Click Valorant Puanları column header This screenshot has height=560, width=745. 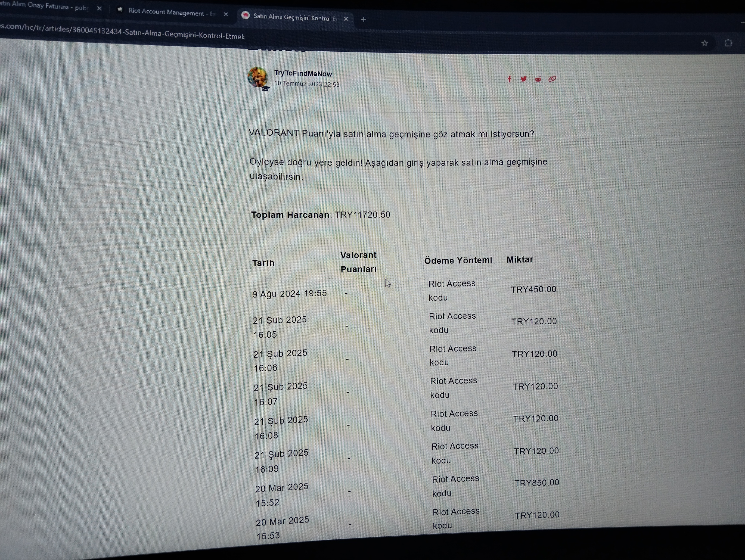[358, 262]
